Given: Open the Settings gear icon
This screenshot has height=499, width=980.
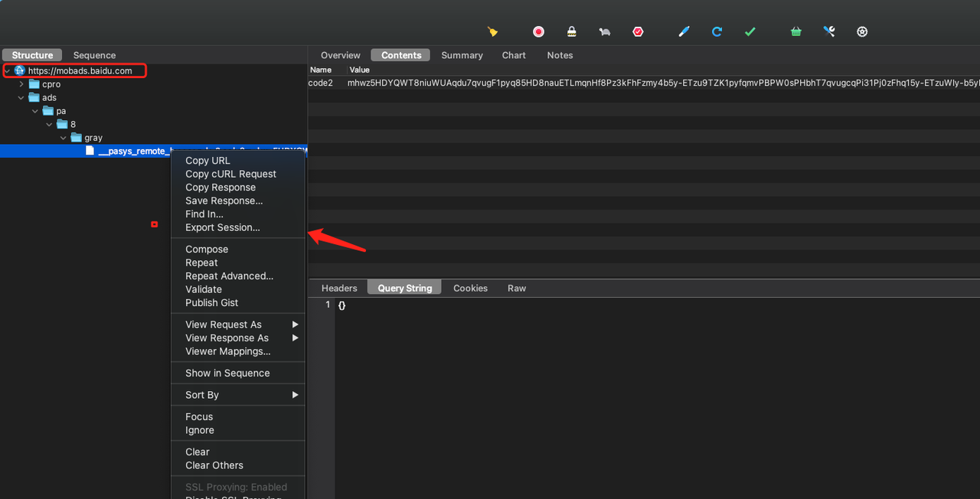Looking at the screenshot, I should point(862,31).
